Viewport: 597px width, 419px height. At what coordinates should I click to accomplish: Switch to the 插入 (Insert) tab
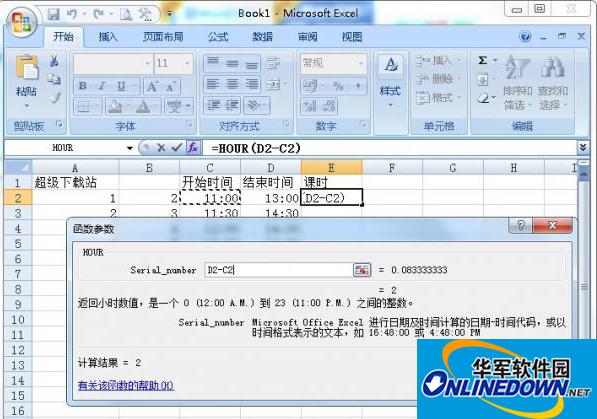pyautogui.click(x=108, y=37)
